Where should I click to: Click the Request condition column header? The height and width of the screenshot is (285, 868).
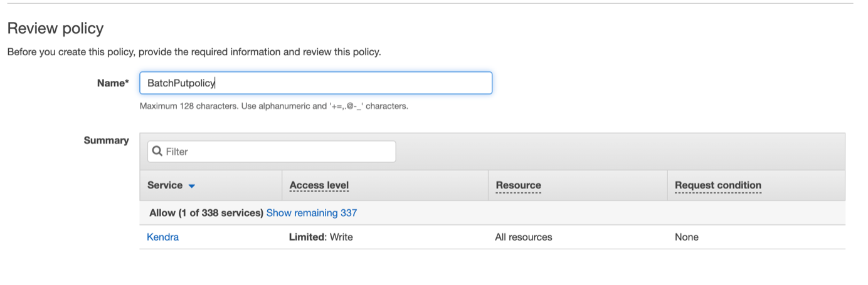point(718,185)
